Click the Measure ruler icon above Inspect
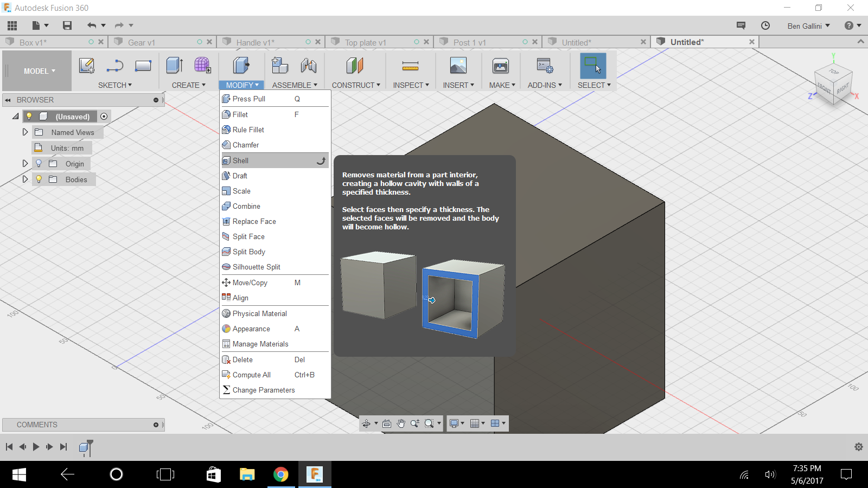Viewport: 868px width, 488px height. click(410, 66)
